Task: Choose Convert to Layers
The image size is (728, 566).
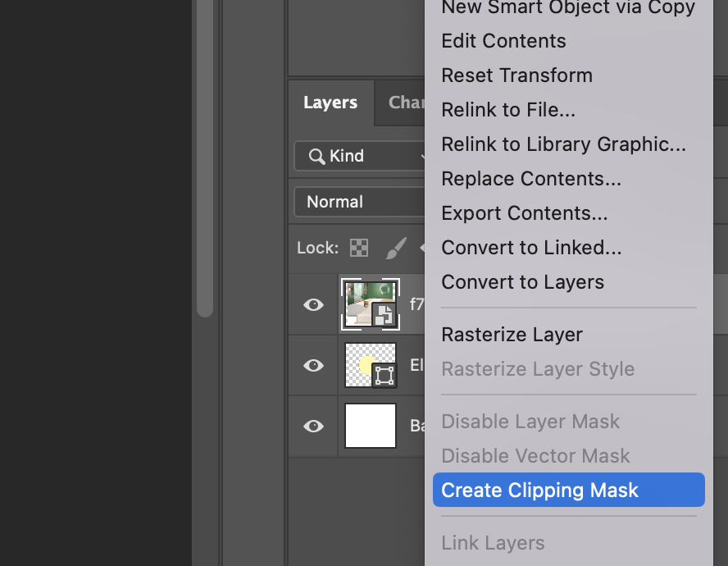Action: click(x=522, y=282)
